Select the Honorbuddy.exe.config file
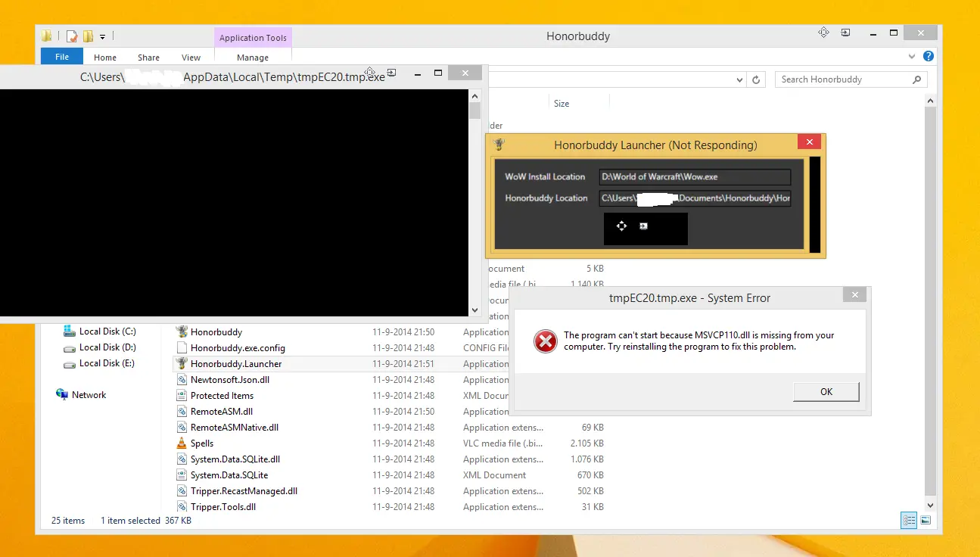Viewport: 980px width, 557px height. [x=238, y=348]
